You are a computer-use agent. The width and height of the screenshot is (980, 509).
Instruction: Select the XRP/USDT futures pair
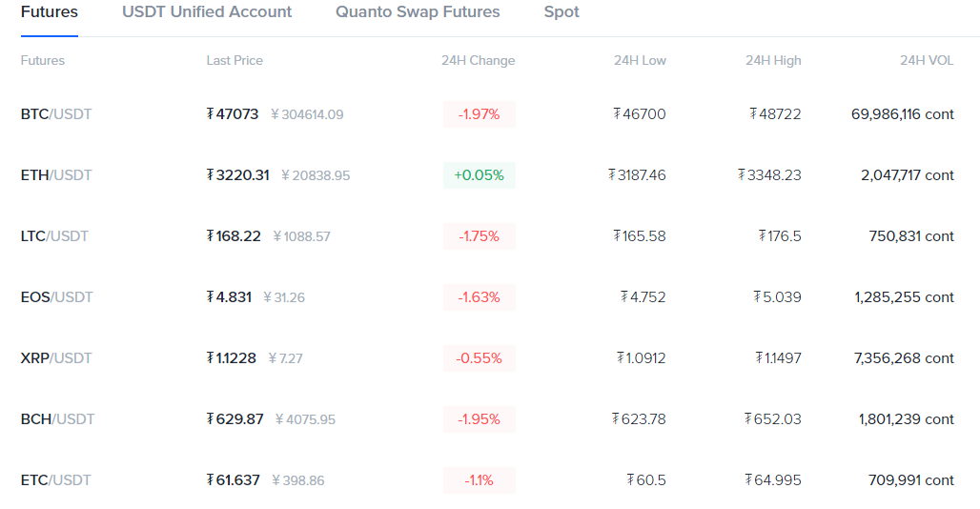click(56, 358)
